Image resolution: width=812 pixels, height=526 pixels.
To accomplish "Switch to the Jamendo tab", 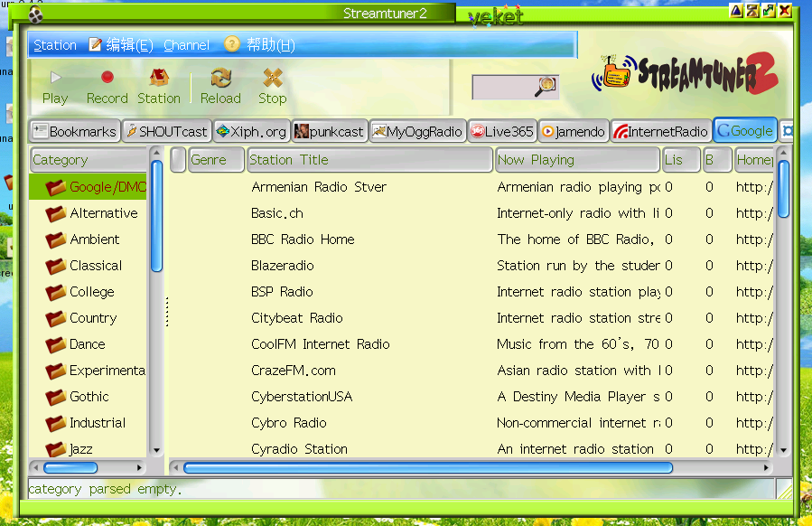I will (x=574, y=132).
